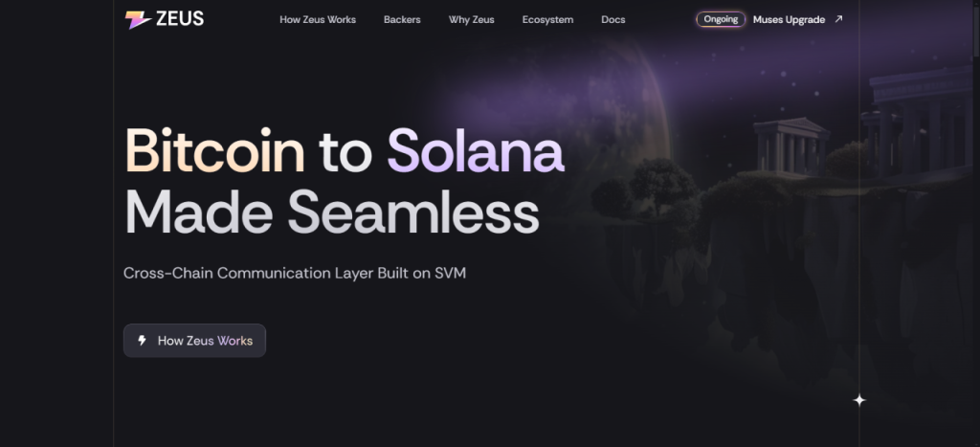Click the purple Solana word in the headline
Viewport: 980px width, 447px height.
point(476,151)
